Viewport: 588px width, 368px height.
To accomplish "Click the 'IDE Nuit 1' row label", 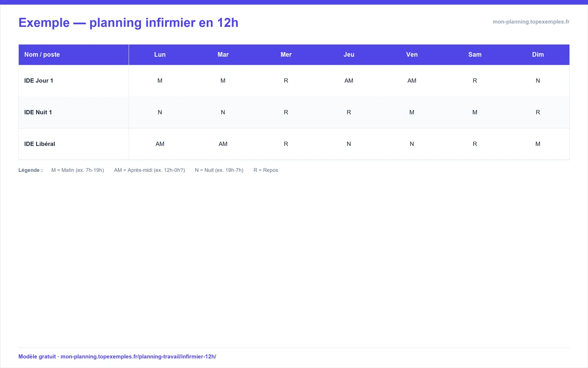I will tap(38, 112).
